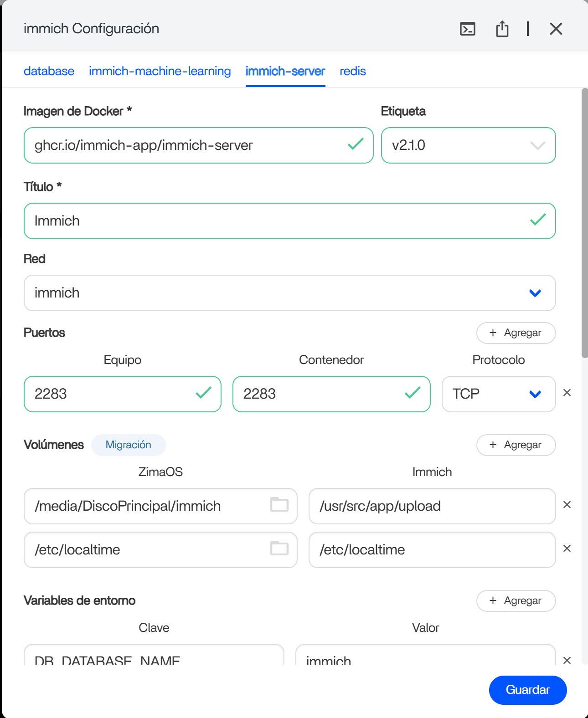Click the Migración button beside Volúmenes
588x718 pixels.
coord(128,445)
